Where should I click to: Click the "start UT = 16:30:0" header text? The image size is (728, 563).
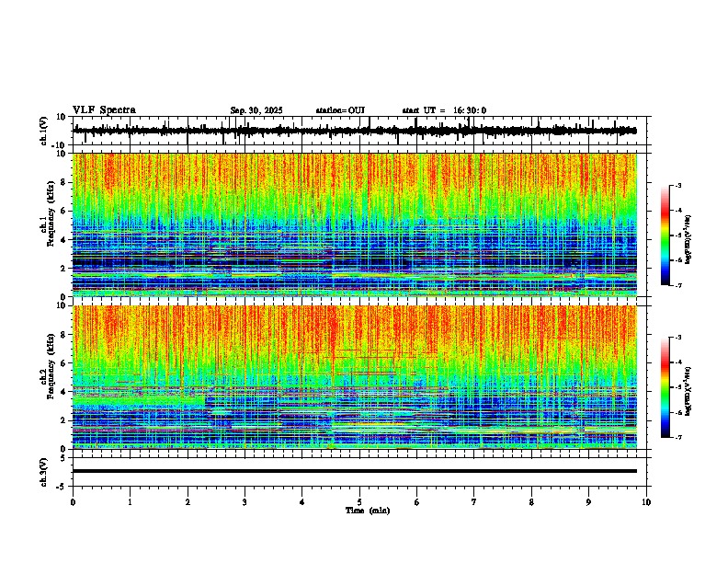tap(444, 110)
